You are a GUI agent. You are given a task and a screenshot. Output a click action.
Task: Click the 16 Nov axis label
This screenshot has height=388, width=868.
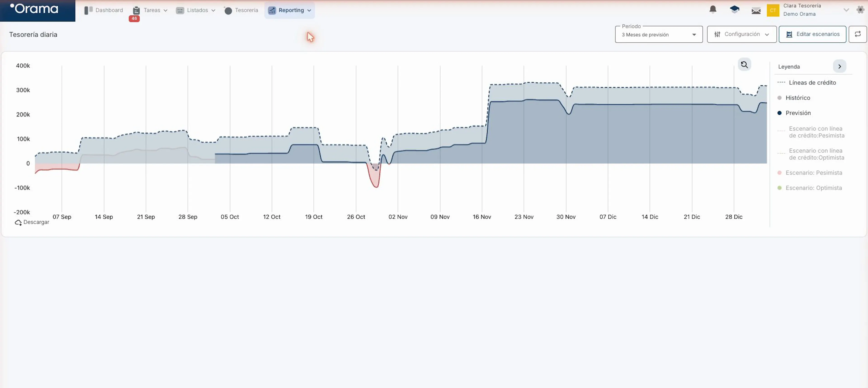tap(482, 217)
